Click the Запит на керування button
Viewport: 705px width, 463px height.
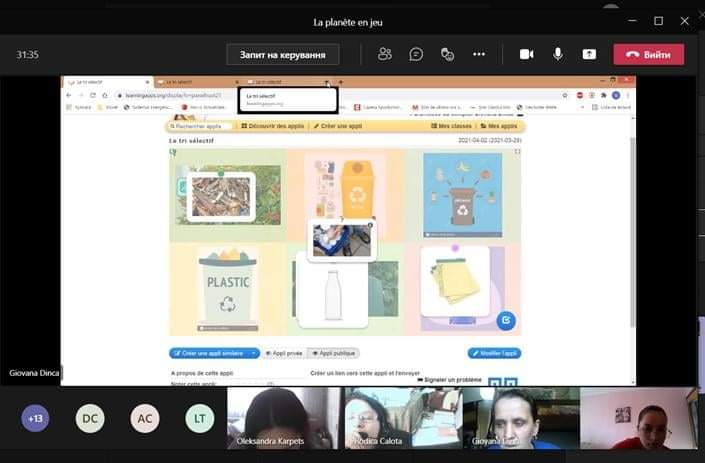(282, 55)
